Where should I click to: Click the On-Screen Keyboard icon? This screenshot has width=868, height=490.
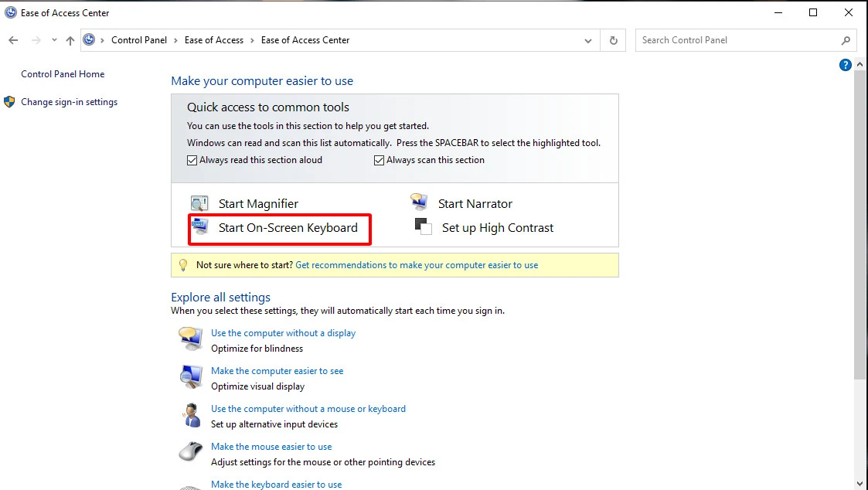click(199, 226)
